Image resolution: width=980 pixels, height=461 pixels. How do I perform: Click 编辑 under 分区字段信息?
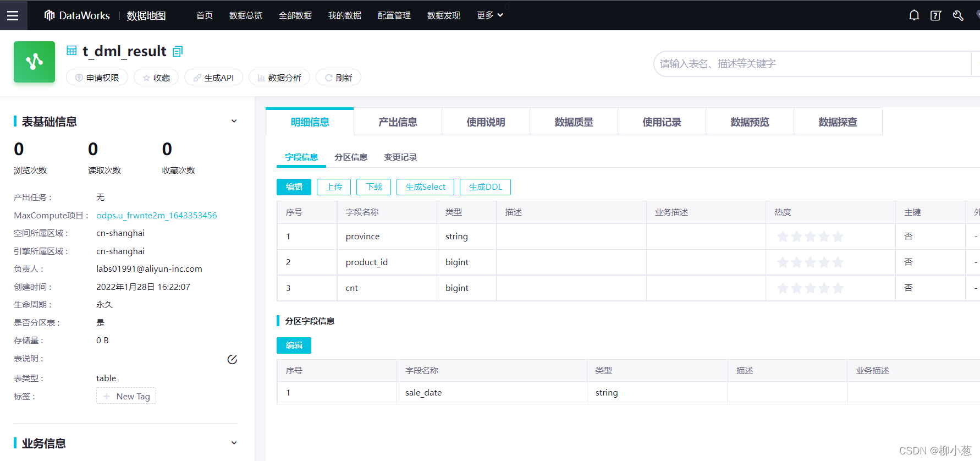[x=294, y=345]
